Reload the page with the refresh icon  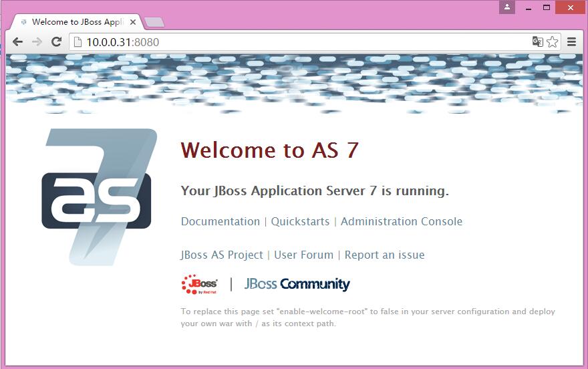click(57, 42)
